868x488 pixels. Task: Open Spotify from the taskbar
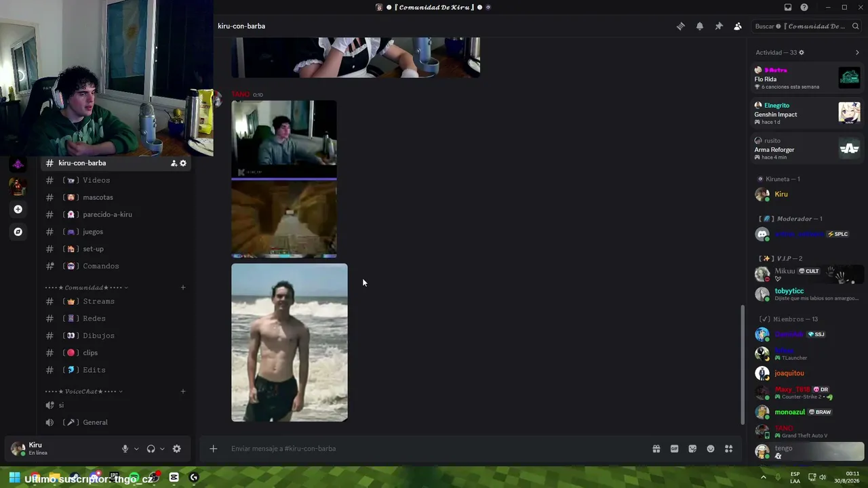134,478
